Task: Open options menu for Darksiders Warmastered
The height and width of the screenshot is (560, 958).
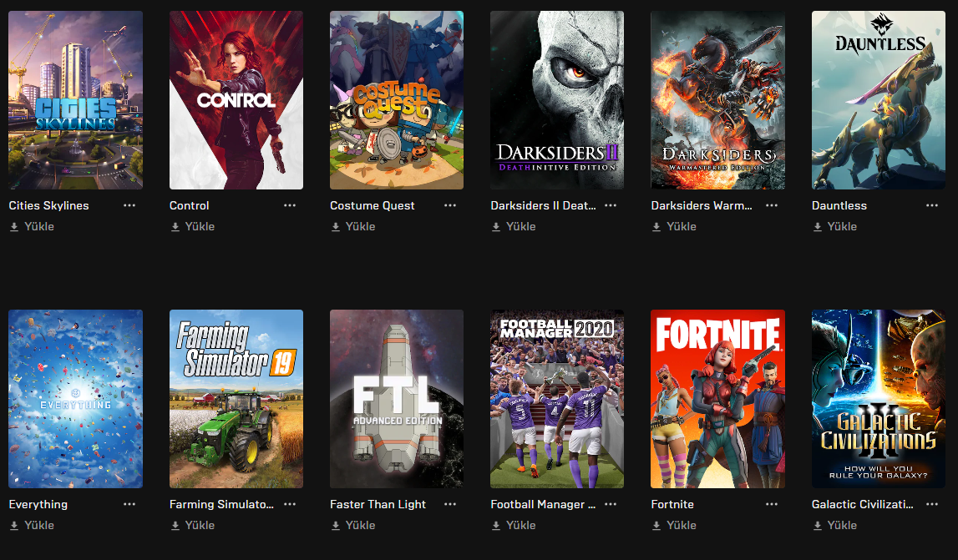Action: 772,205
